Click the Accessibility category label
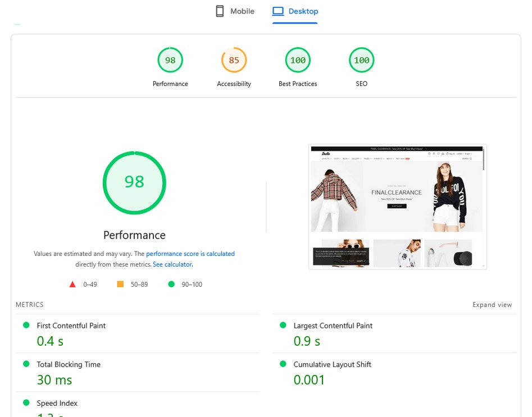Image resolution: width=532 pixels, height=417 pixels. click(x=234, y=84)
